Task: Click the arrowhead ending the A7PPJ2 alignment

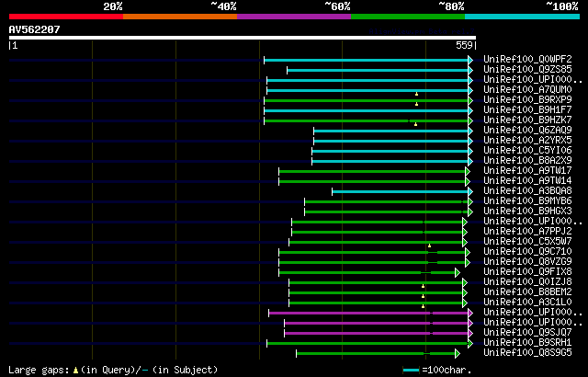Action: coord(465,233)
